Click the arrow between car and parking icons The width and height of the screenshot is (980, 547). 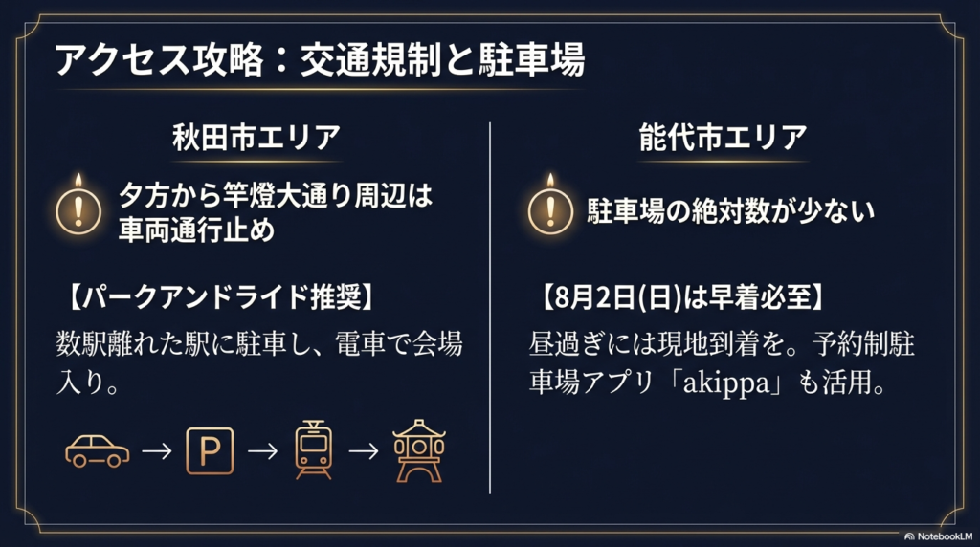point(156,450)
